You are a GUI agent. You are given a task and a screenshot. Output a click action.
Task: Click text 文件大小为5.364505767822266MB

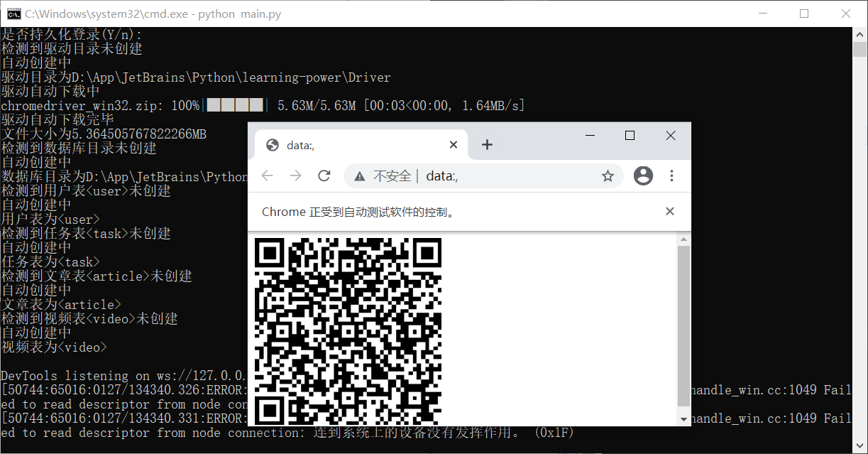tap(104, 134)
